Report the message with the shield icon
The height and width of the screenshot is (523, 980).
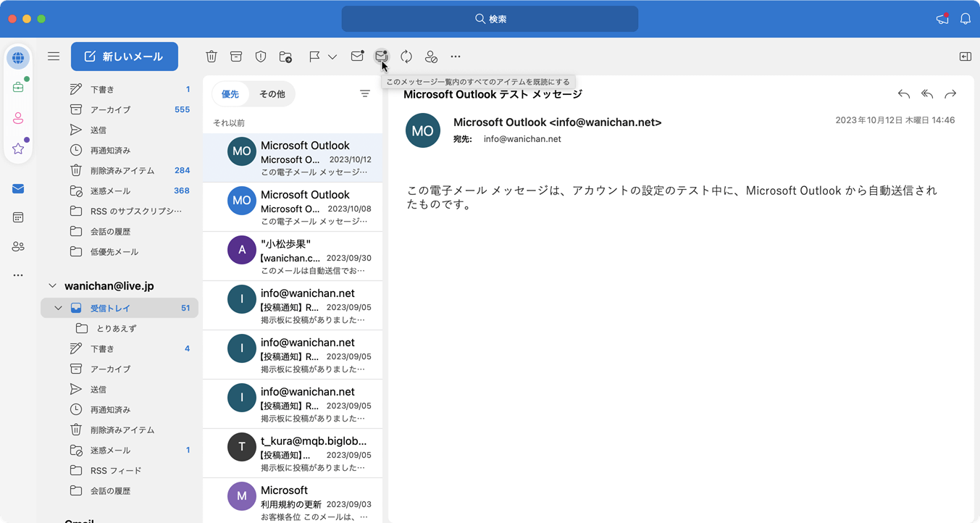(261, 57)
